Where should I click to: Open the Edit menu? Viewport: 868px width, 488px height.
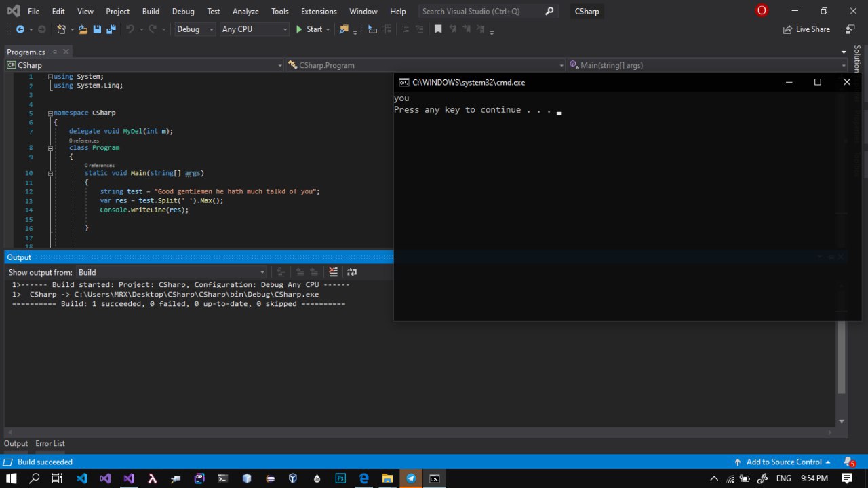click(x=58, y=11)
